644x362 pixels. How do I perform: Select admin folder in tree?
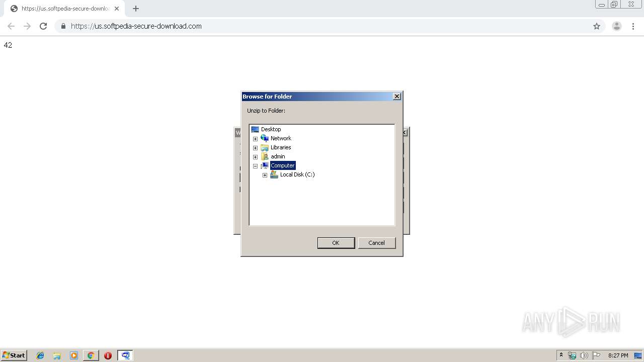tap(278, 156)
